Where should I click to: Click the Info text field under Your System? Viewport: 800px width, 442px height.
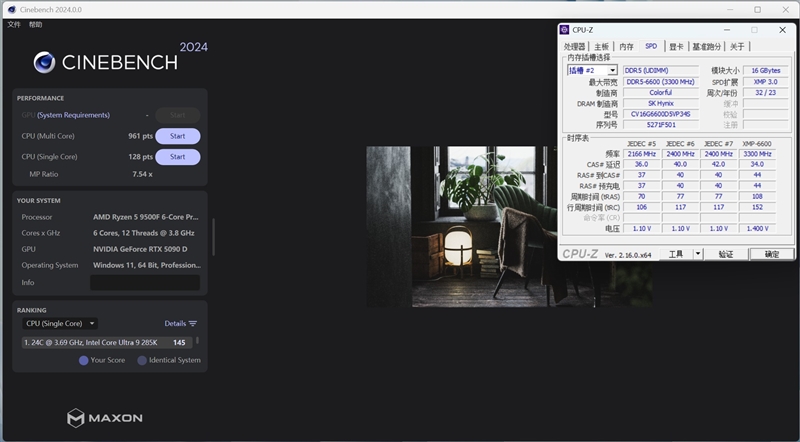(145, 283)
